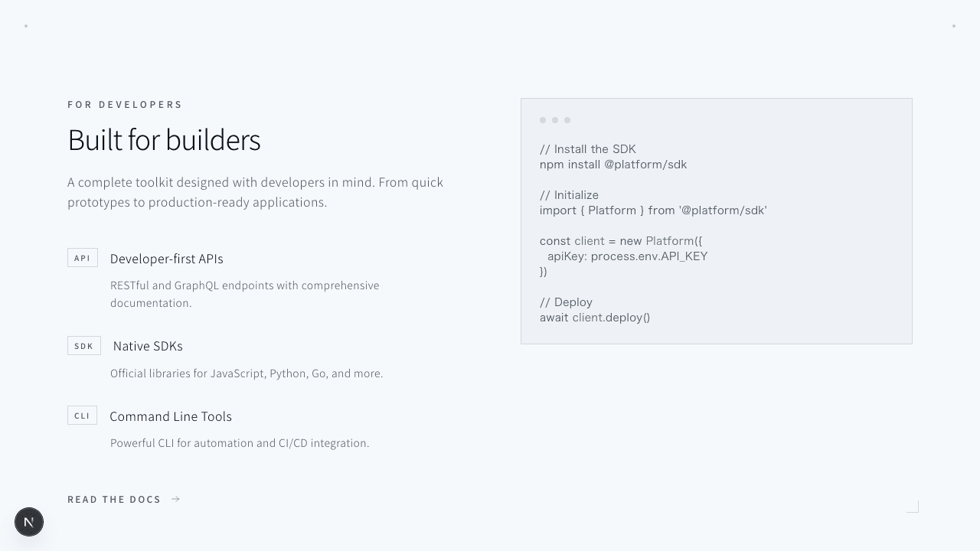Select the Native SDKs feature title

pos(148,346)
